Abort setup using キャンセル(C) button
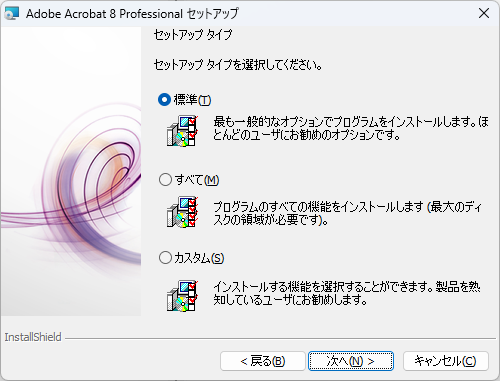This screenshot has height=381, width=500. click(x=446, y=361)
